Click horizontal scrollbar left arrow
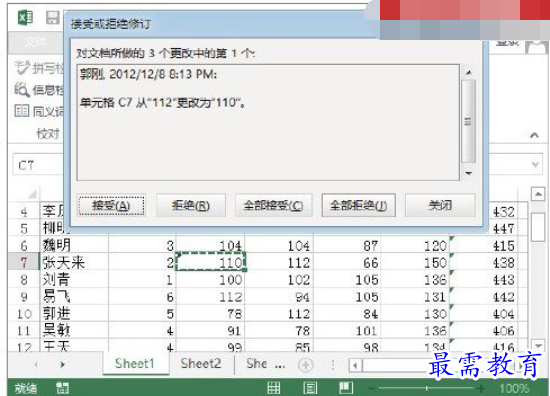 point(355,365)
